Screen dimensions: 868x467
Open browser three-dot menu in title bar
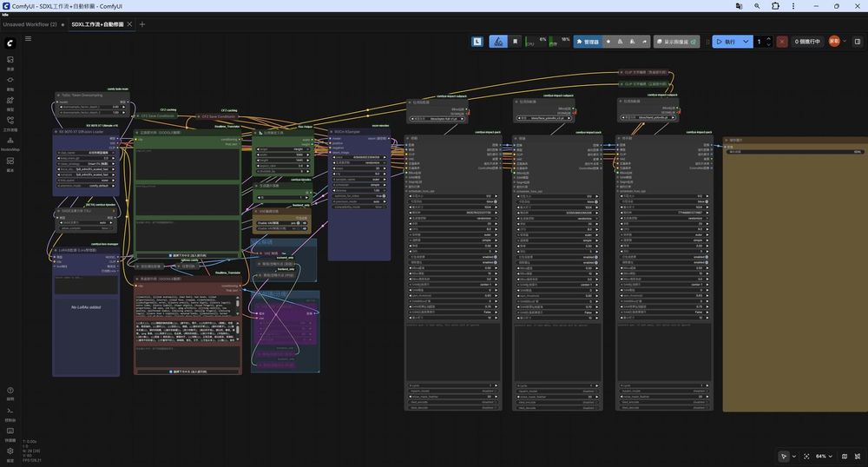pyautogui.click(x=793, y=6)
